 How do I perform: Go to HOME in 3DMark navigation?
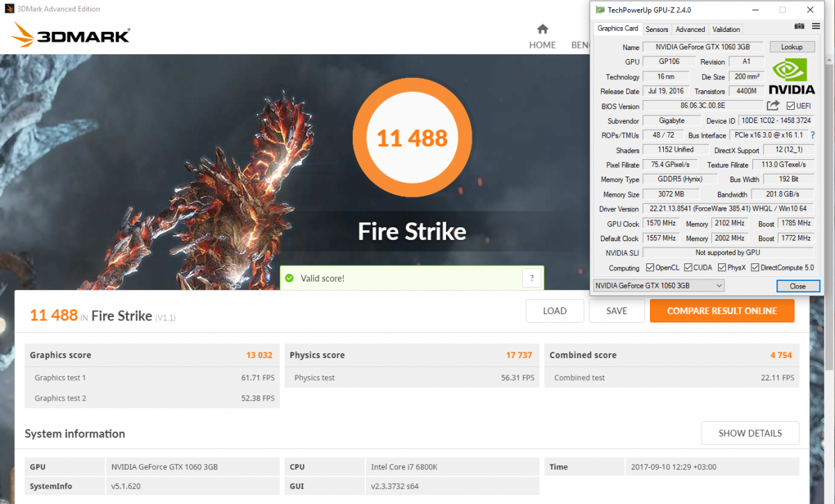tap(543, 38)
